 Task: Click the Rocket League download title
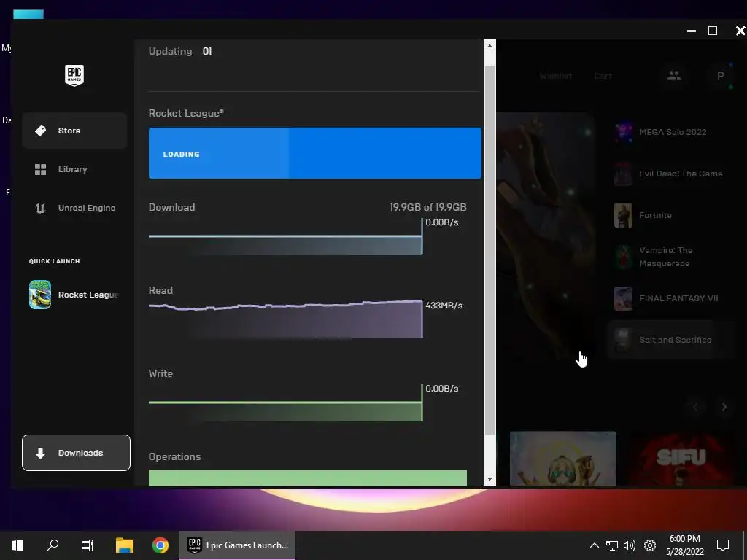(x=186, y=113)
